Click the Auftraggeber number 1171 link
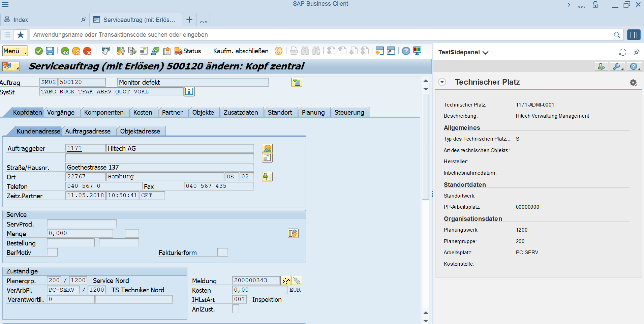Image resolution: width=644 pixels, height=324 pixels. [74, 148]
